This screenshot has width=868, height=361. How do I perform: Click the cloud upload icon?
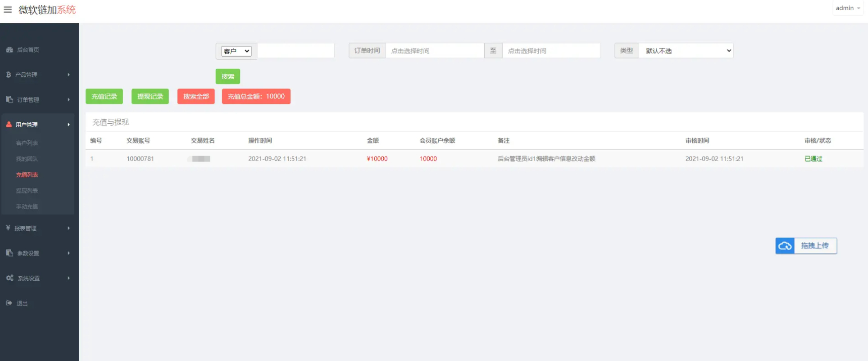(x=785, y=246)
